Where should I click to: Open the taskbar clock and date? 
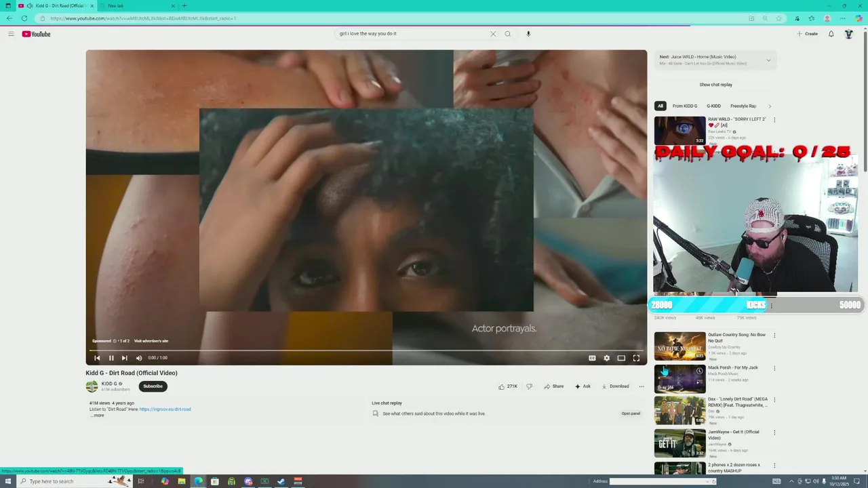[x=837, y=481]
